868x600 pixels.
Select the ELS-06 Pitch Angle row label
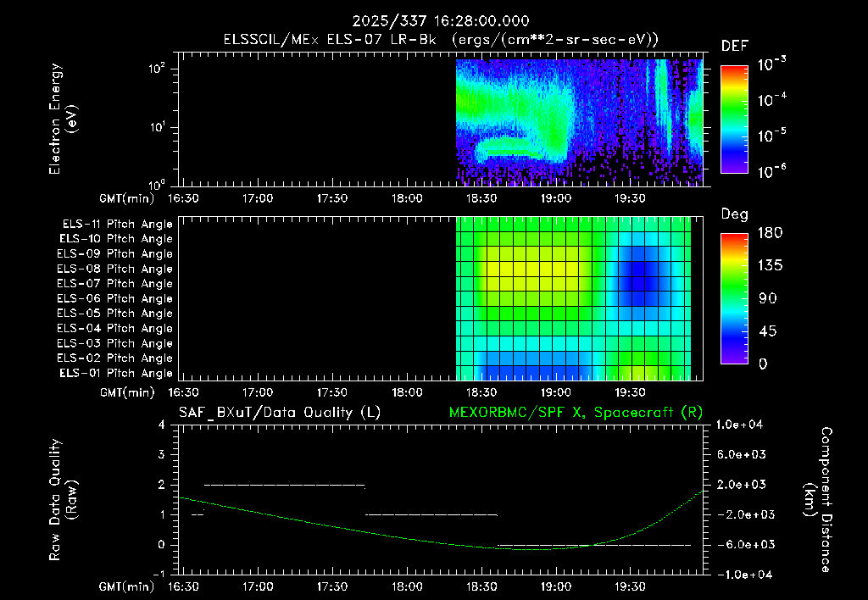[x=114, y=299]
